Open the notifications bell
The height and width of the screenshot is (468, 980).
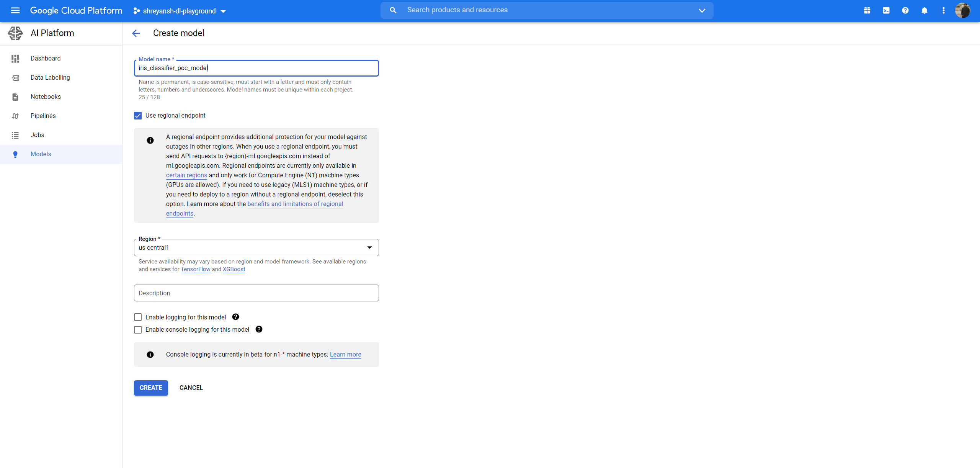tap(924, 11)
